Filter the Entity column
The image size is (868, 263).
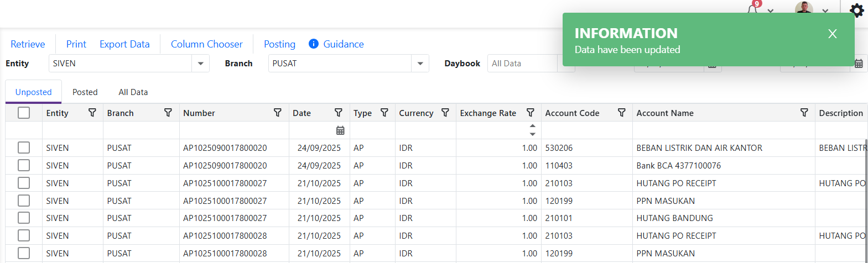(92, 113)
